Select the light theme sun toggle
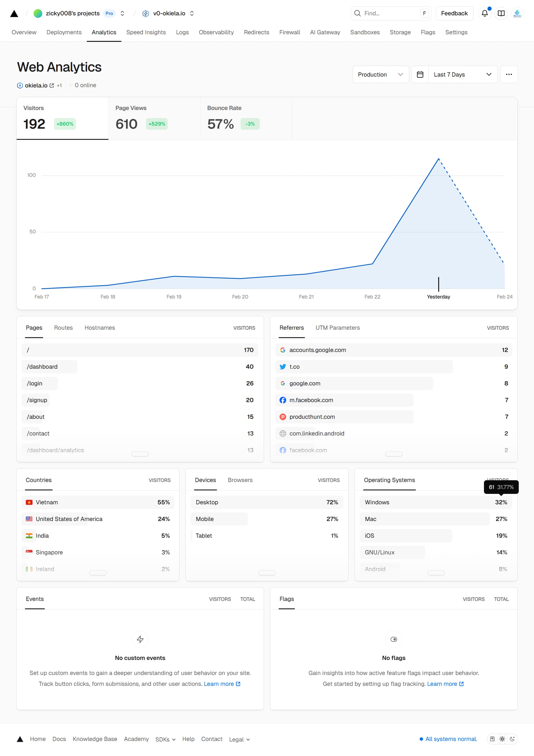This screenshot has height=756, width=534. click(503, 739)
